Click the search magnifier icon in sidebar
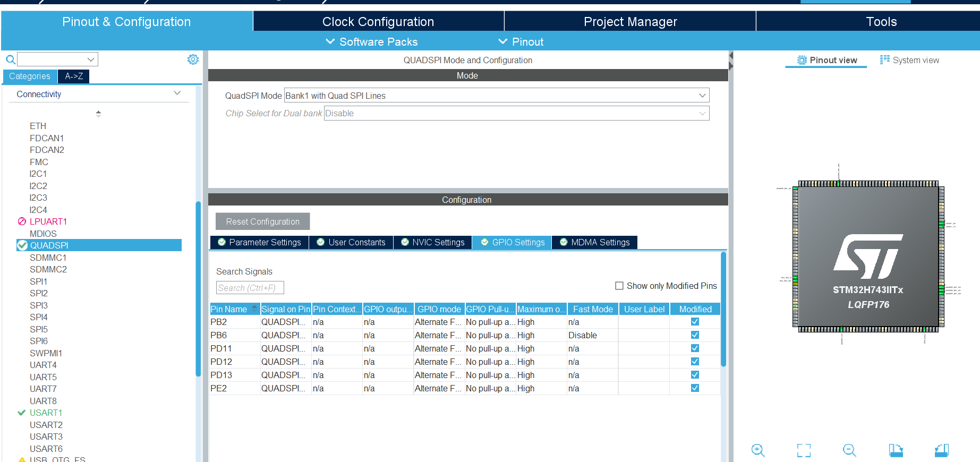 pyautogui.click(x=10, y=59)
